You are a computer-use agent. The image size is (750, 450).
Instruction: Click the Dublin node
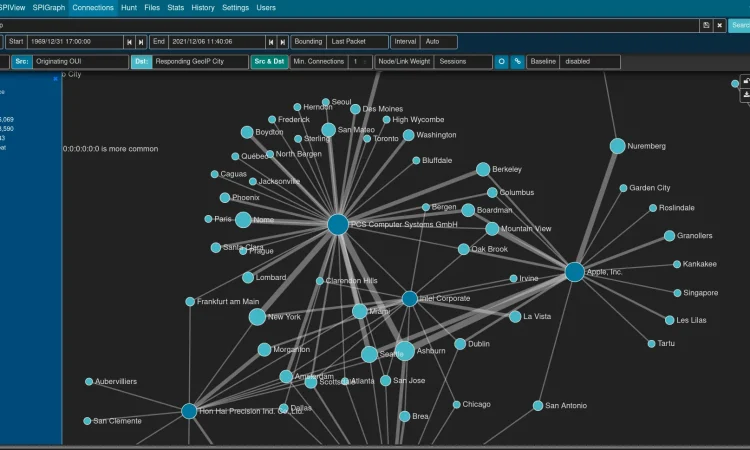(460, 344)
